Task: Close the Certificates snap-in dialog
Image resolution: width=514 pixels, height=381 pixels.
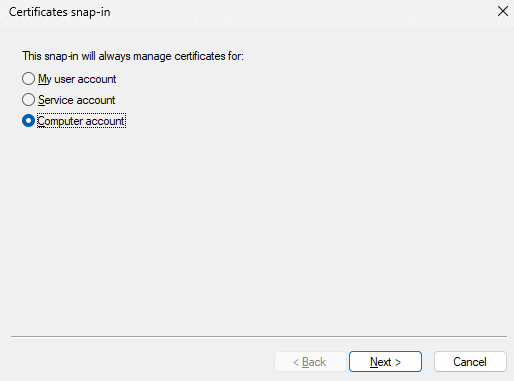Action: (x=503, y=12)
